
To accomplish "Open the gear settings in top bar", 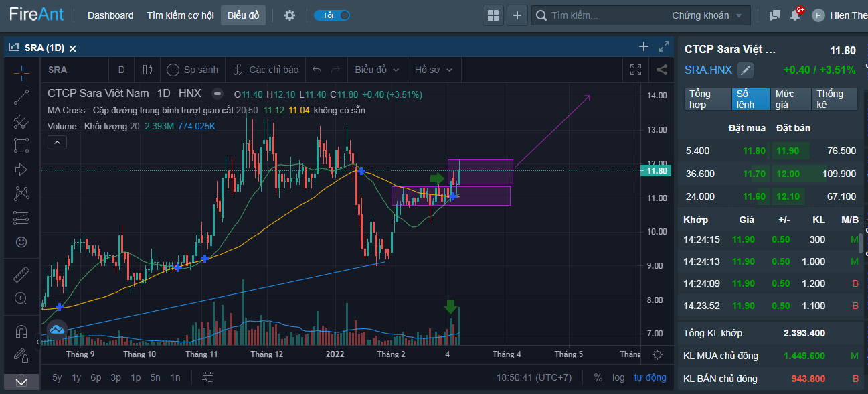I will click(290, 15).
